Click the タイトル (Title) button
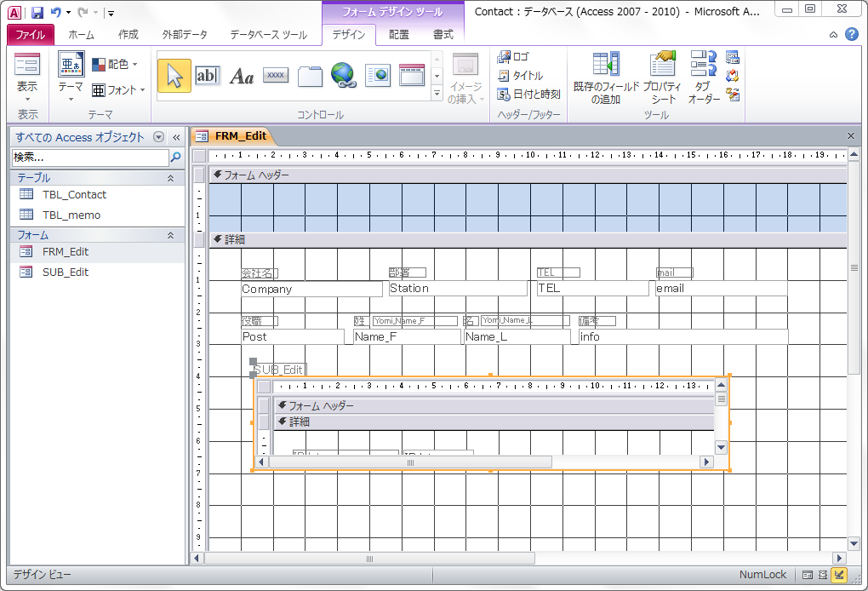 [x=521, y=75]
